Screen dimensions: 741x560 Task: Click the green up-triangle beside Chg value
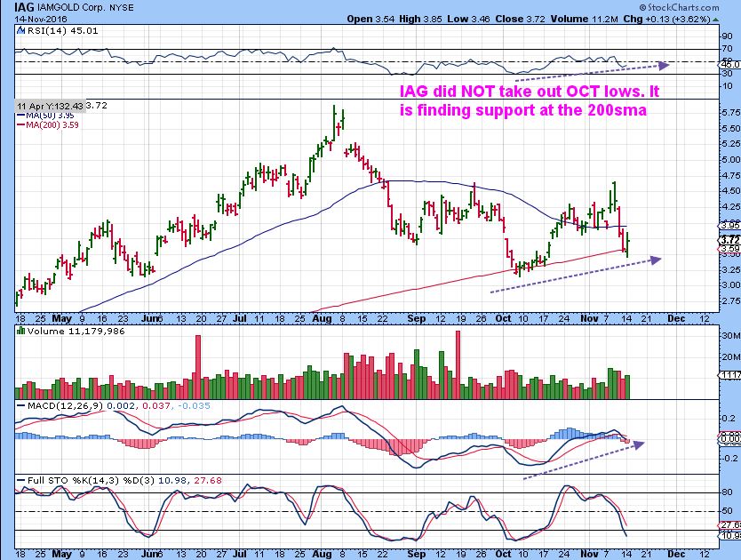[x=716, y=20]
